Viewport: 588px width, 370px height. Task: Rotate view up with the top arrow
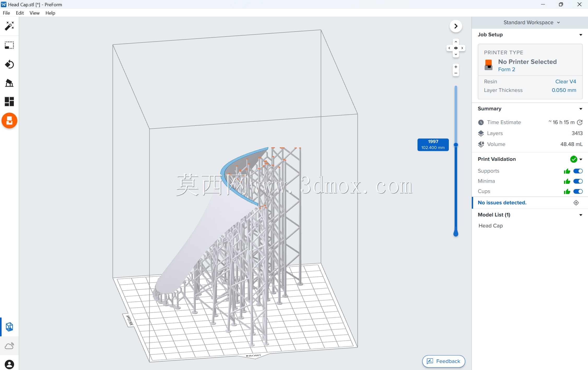(456, 42)
